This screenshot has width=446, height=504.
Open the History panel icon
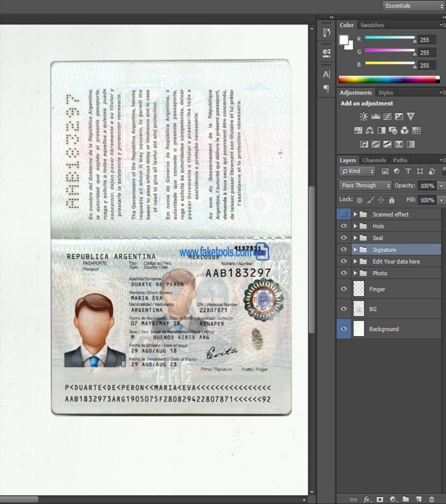[x=326, y=32]
